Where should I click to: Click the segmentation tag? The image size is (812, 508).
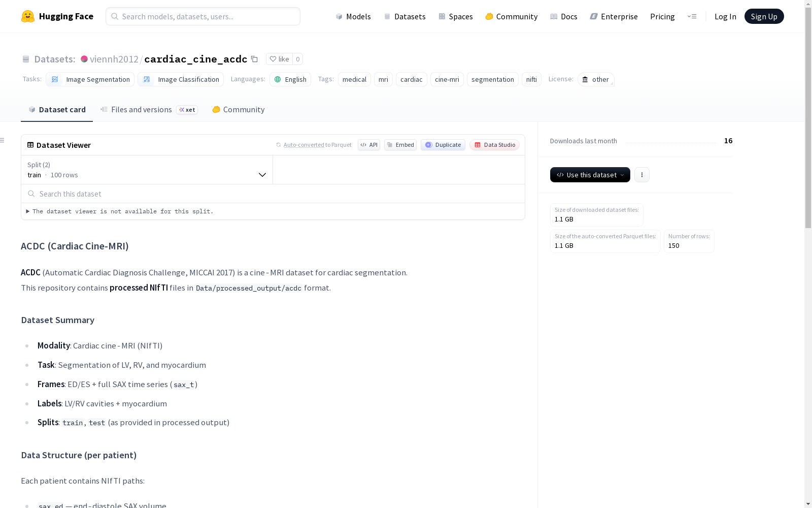tap(492, 79)
